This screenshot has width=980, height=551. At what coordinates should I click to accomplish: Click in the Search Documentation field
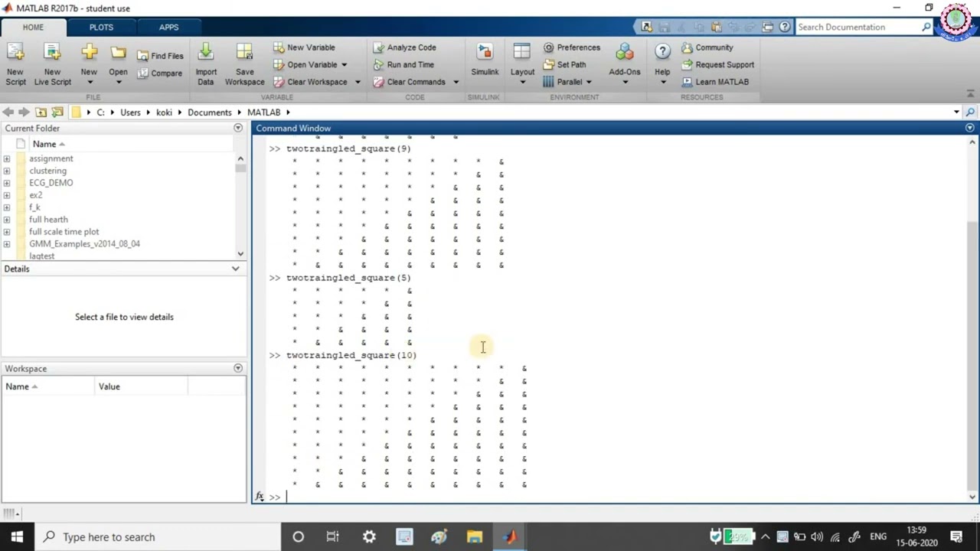pos(857,27)
